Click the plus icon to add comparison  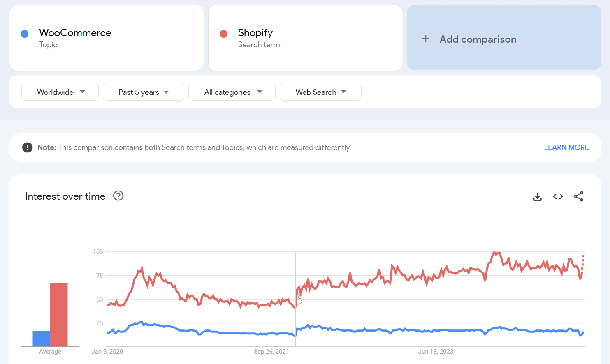pyautogui.click(x=425, y=39)
